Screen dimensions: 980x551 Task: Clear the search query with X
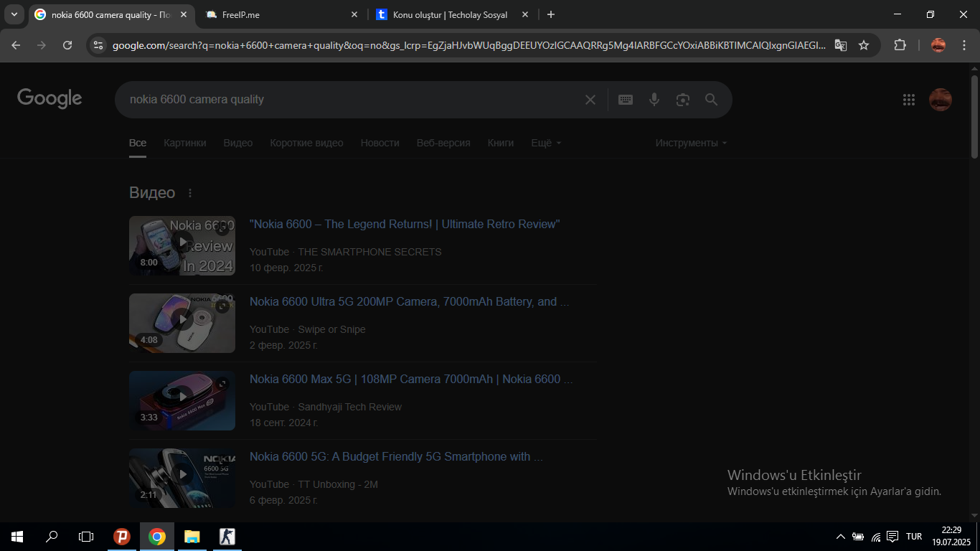click(590, 100)
